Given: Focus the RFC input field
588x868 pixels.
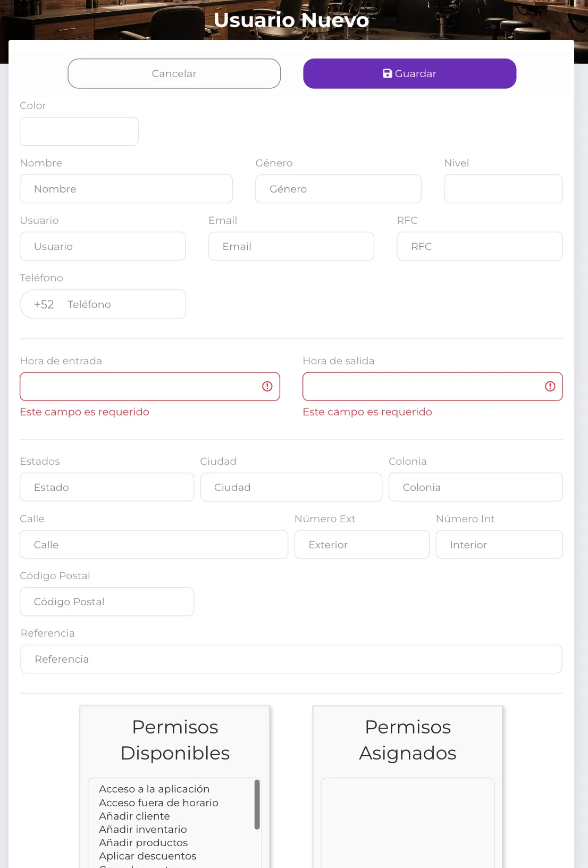Looking at the screenshot, I should (x=479, y=246).
